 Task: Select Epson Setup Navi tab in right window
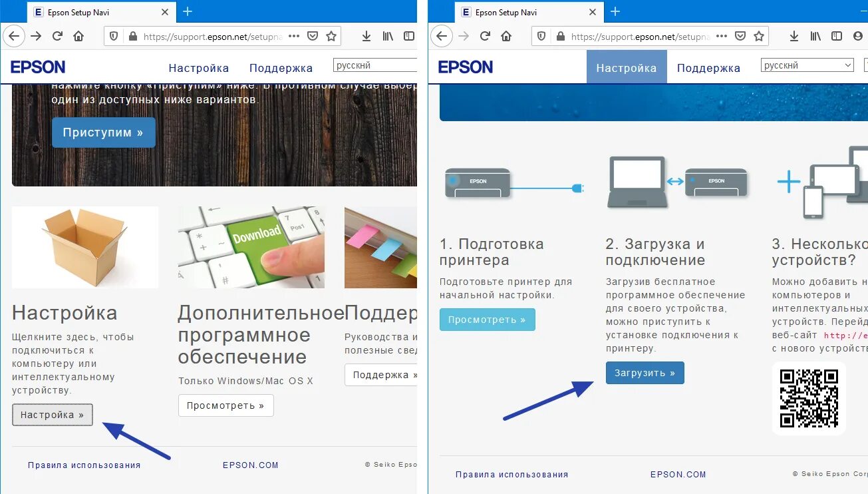coord(529,12)
